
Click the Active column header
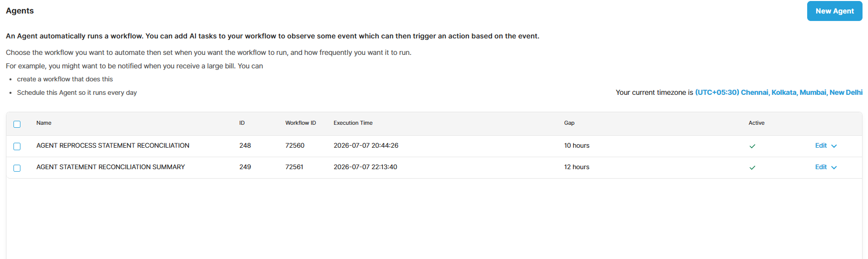[756, 123]
